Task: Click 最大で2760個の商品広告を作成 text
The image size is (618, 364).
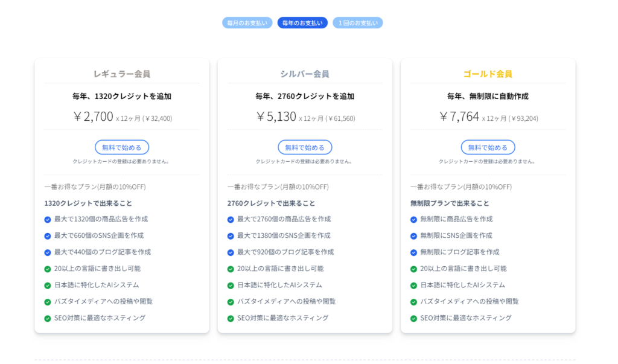Action: pos(284,219)
